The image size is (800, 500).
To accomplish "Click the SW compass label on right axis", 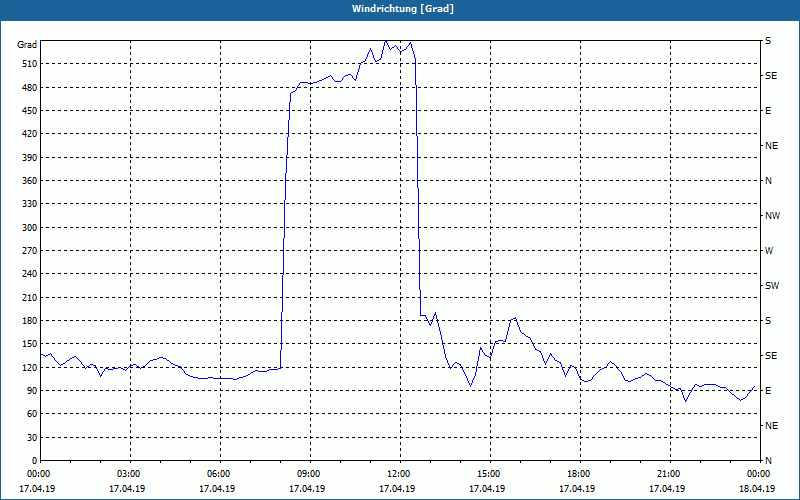I will pyautogui.click(x=772, y=286).
